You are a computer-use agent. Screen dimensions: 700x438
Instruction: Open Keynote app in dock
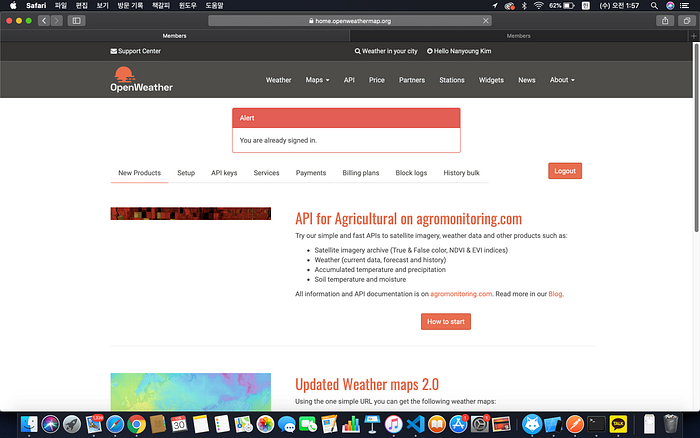(x=372, y=424)
